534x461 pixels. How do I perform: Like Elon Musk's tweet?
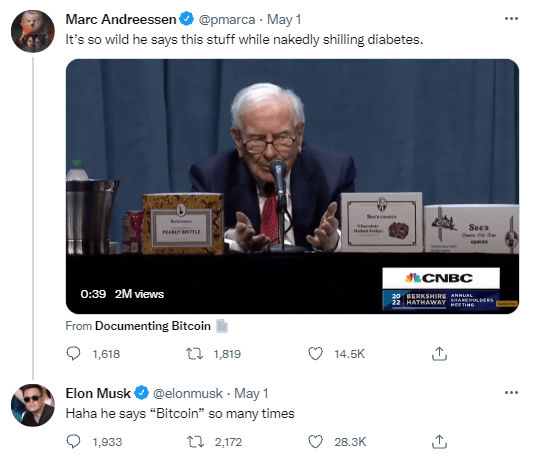(x=315, y=442)
